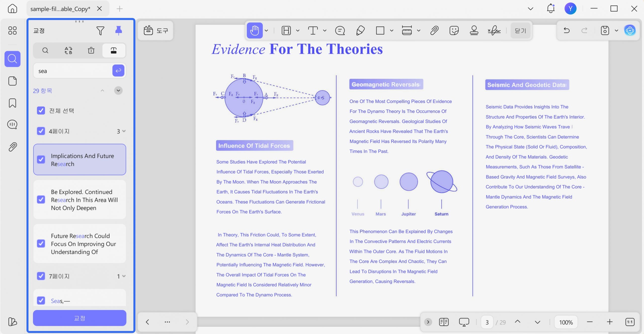Open the bookmarks sidebar icon
644x334 pixels.
[x=12, y=103]
